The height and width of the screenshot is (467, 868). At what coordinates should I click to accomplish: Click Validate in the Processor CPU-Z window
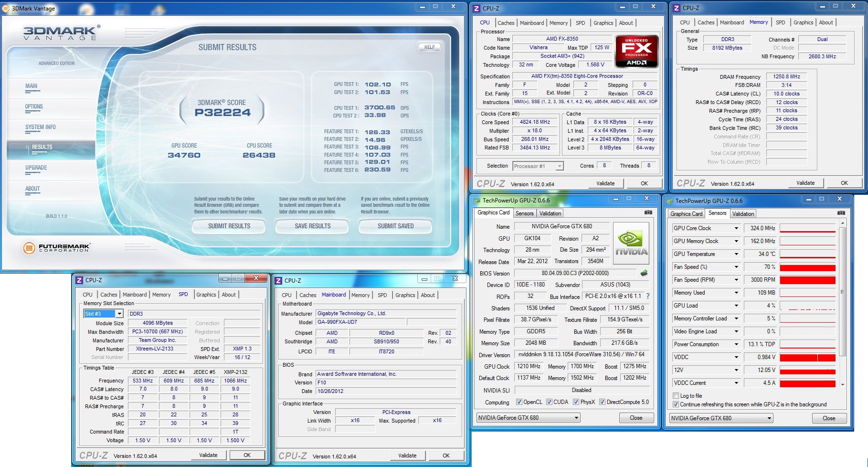(x=605, y=183)
